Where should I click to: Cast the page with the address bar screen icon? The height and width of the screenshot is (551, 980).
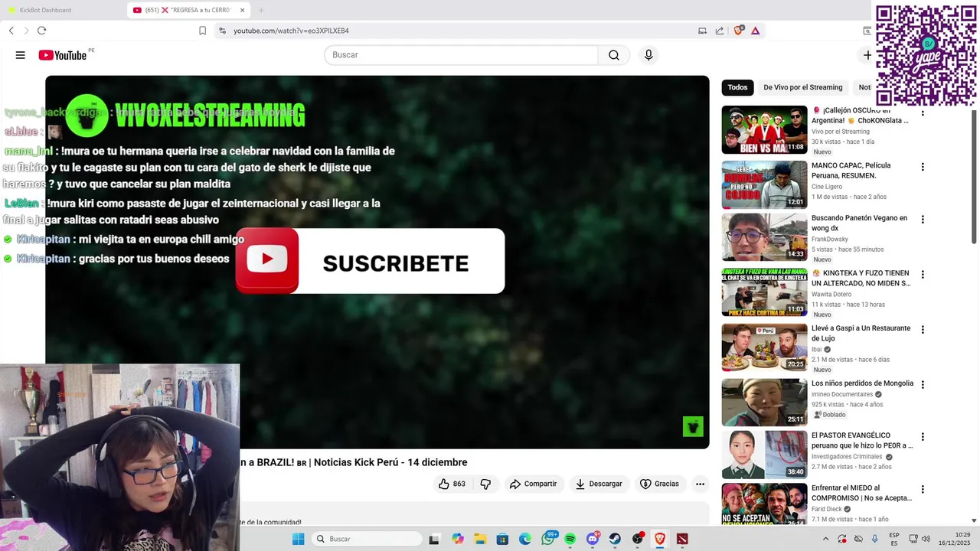pyautogui.click(x=702, y=31)
